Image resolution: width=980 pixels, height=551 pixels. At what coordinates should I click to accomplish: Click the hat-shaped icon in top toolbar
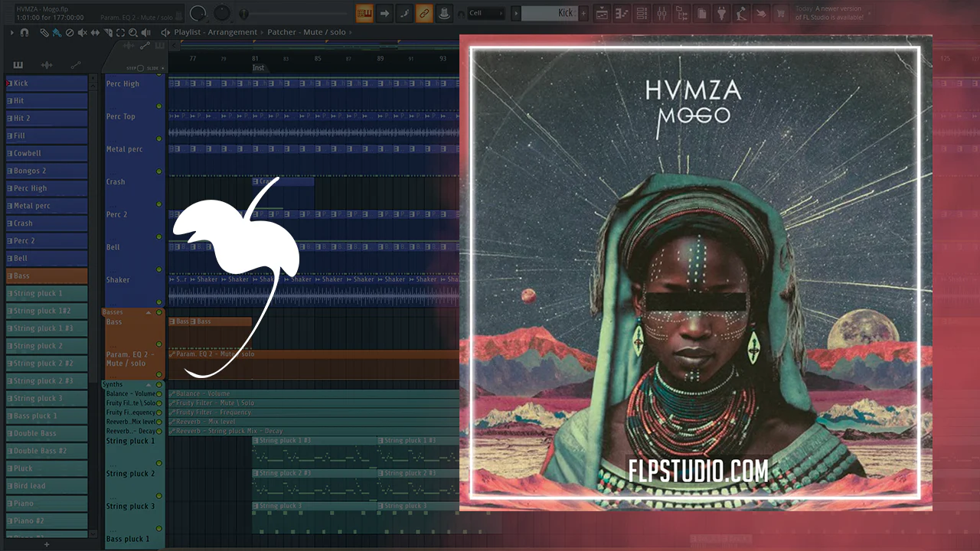444,13
